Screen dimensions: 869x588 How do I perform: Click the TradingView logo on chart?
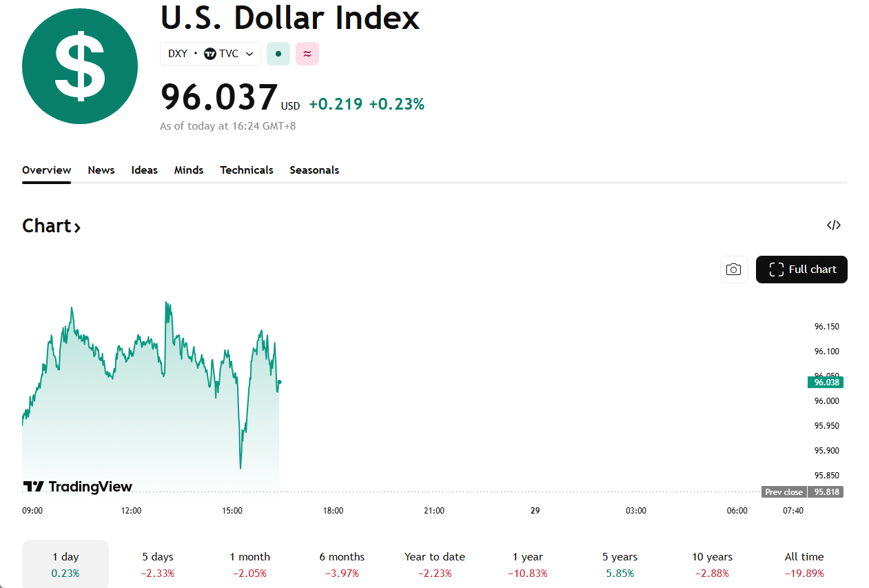point(77,487)
